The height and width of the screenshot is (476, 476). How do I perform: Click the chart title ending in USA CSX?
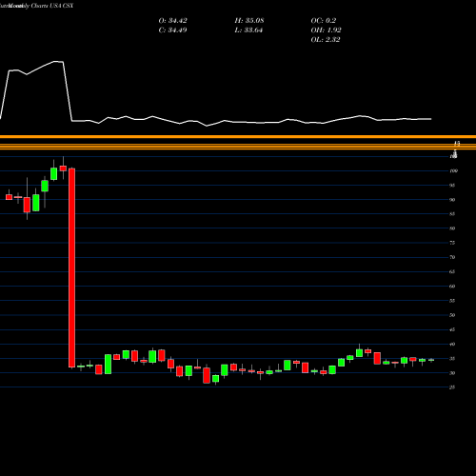point(36,6)
